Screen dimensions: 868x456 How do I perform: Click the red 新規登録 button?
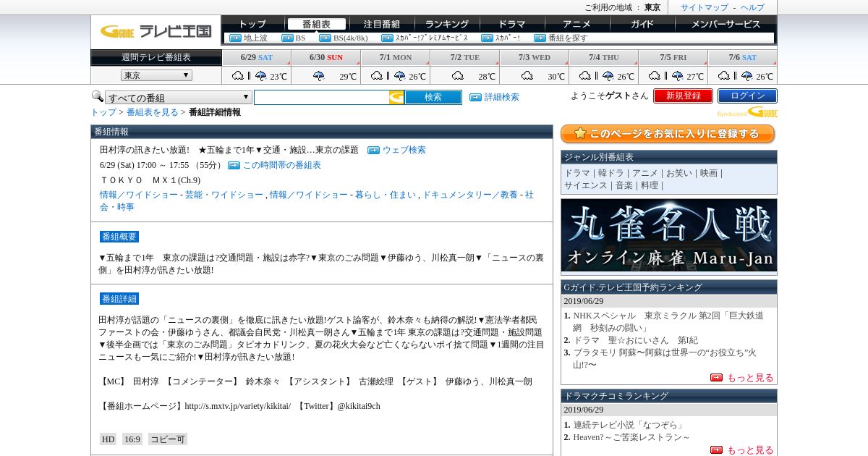[683, 96]
